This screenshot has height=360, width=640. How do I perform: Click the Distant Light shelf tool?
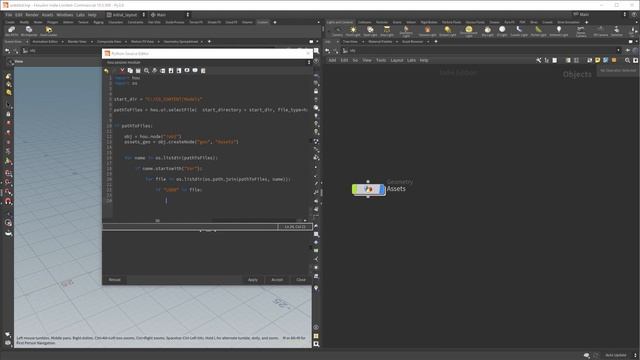click(x=448, y=31)
